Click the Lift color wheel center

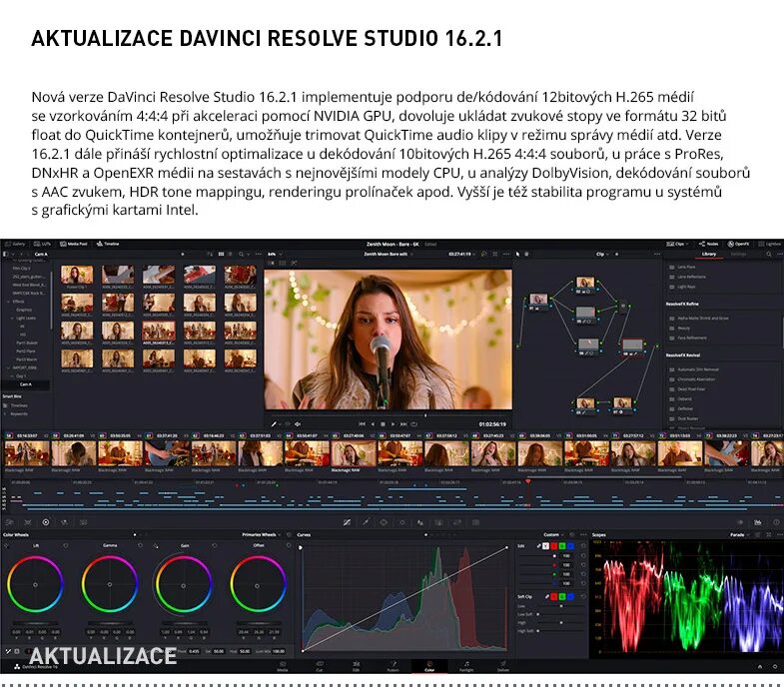click(36, 584)
